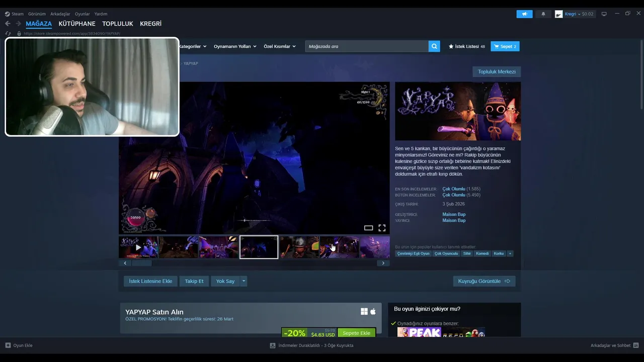
Task: Play the trailer video thumbnail
Action: coord(138,247)
